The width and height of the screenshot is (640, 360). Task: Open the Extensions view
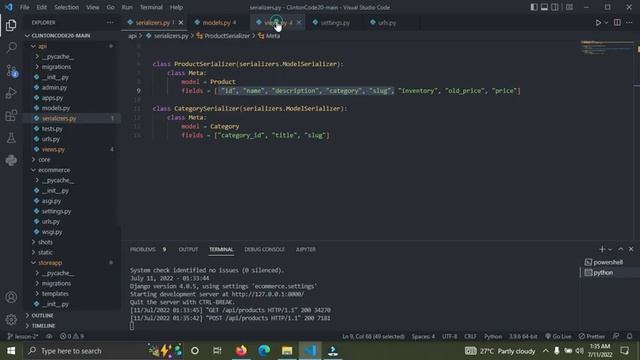click(x=11, y=116)
